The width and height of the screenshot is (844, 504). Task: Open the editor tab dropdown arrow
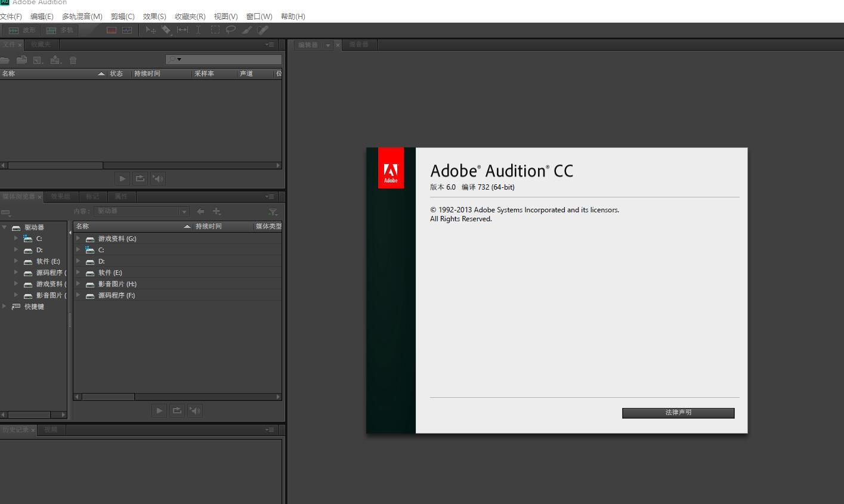pyautogui.click(x=327, y=45)
